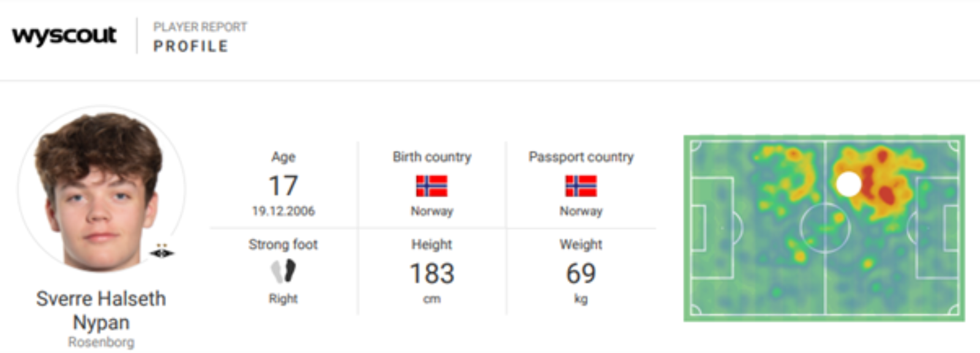Click the center circle of the pitch
980x353 pixels.
(825, 228)
